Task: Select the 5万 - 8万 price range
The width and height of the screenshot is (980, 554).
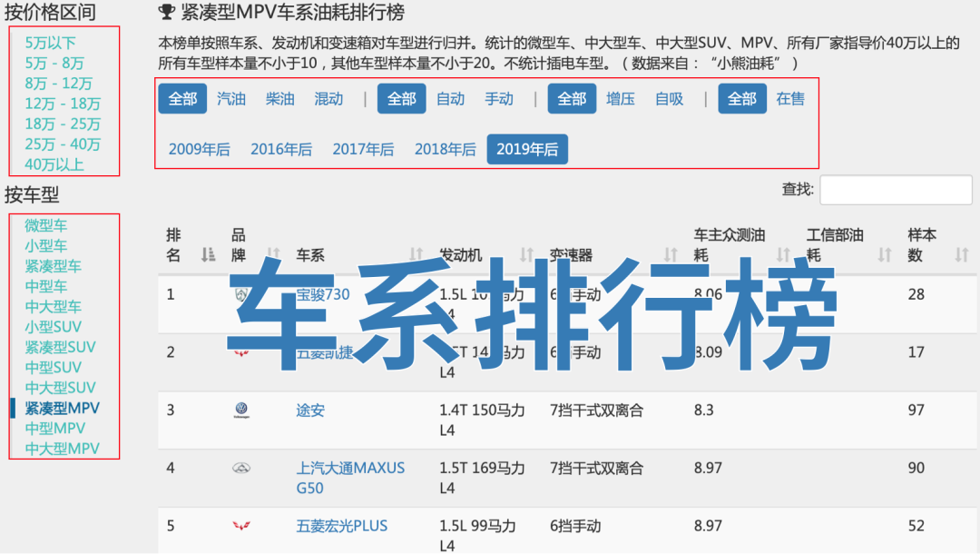Action: (x=54, y=64)
